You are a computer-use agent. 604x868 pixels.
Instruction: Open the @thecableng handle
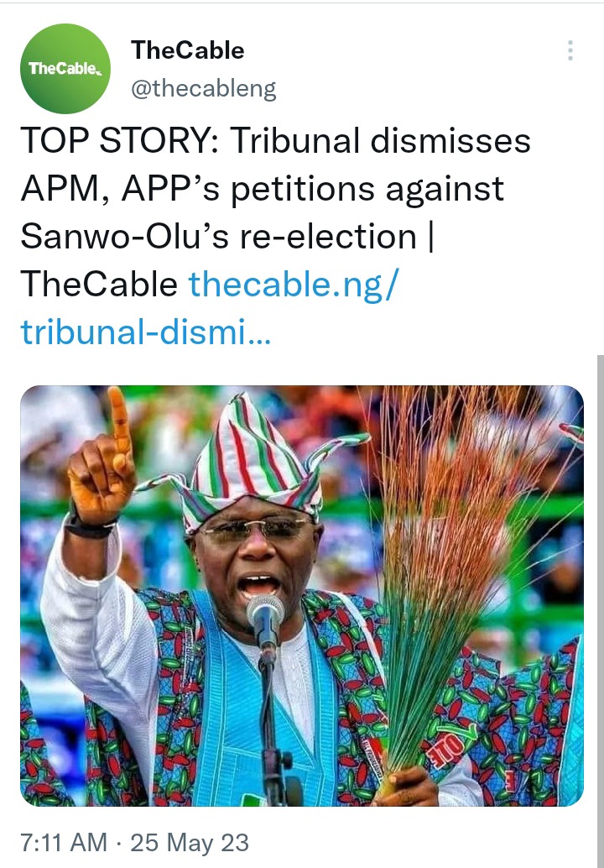(x=204, y=89)
